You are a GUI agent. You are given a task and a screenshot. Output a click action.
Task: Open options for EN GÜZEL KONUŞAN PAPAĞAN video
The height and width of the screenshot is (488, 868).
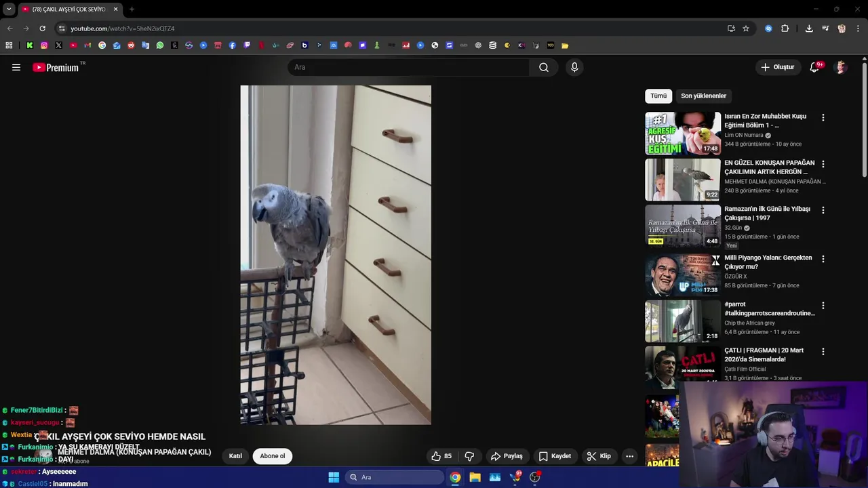tap(823, 164)
